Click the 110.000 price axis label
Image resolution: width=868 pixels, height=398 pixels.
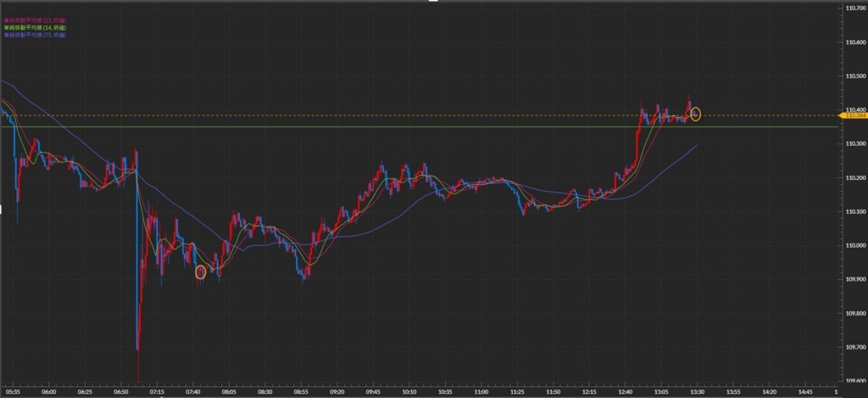[855, 245]
